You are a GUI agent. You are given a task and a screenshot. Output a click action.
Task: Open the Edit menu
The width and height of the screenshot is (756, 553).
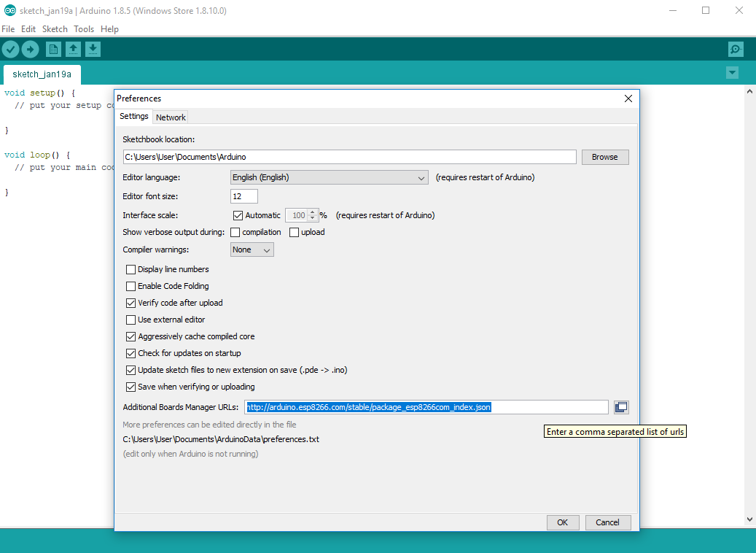pyautogui.click(x=28, y=29)
